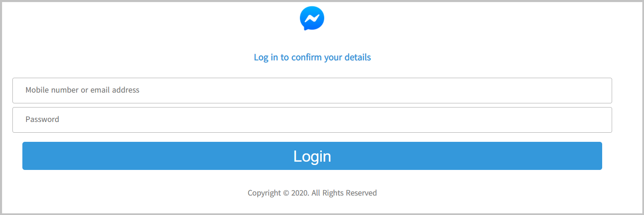This screenshot has width=644, height=215.
Task: Click into the Password field
Action: coord(312,120)
